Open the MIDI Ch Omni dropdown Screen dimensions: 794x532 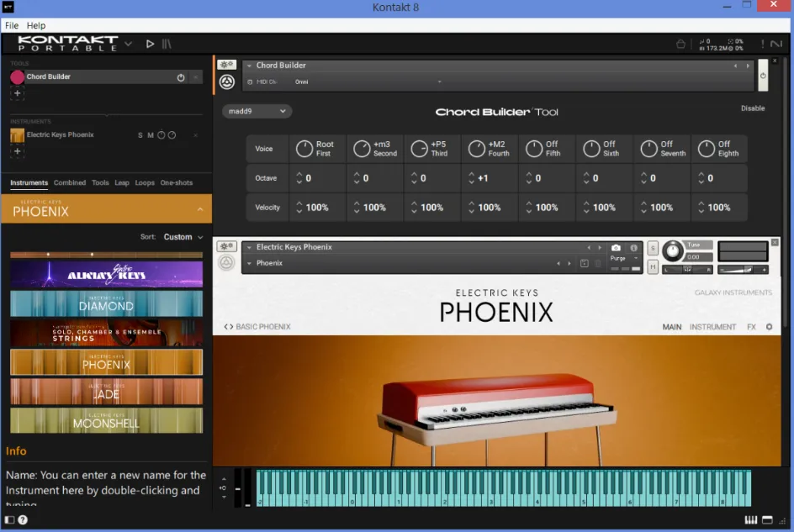click(x=368, y=82)
